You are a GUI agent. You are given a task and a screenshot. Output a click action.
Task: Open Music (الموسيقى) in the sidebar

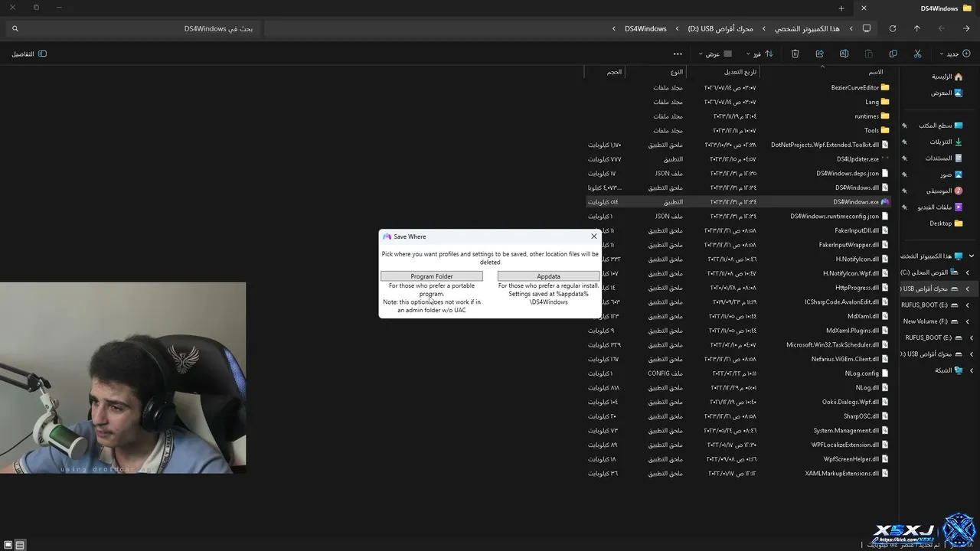tap(944, 191)
